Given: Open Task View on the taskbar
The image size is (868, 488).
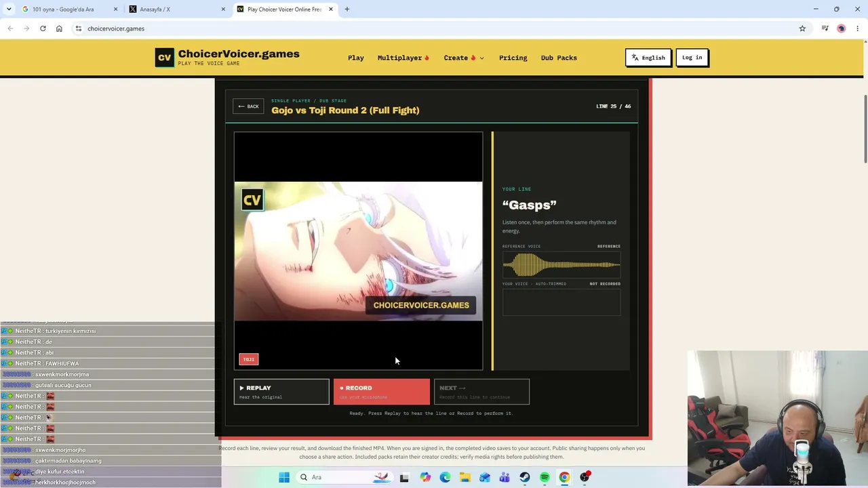Looking at the screenshot, I should [404, 477].
